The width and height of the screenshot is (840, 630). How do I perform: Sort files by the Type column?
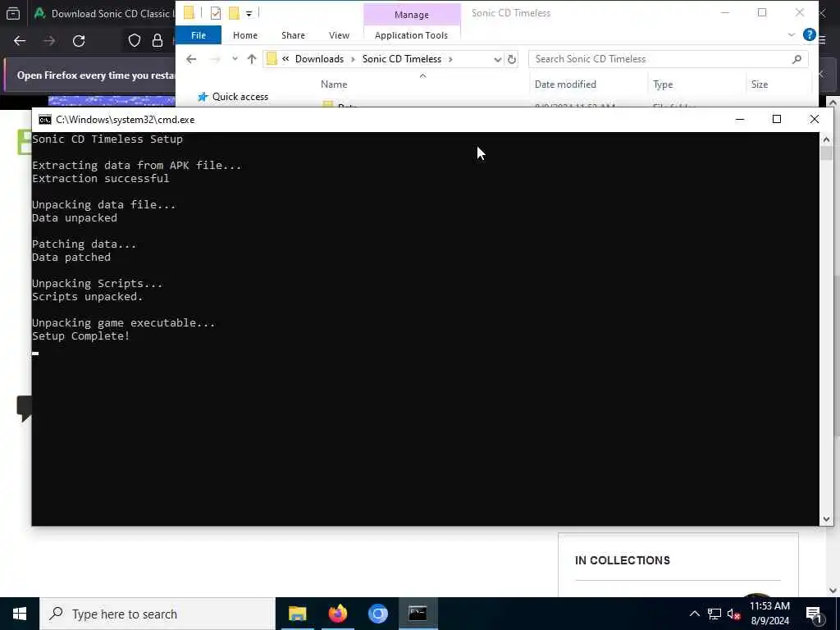click(x=663, y=84)
